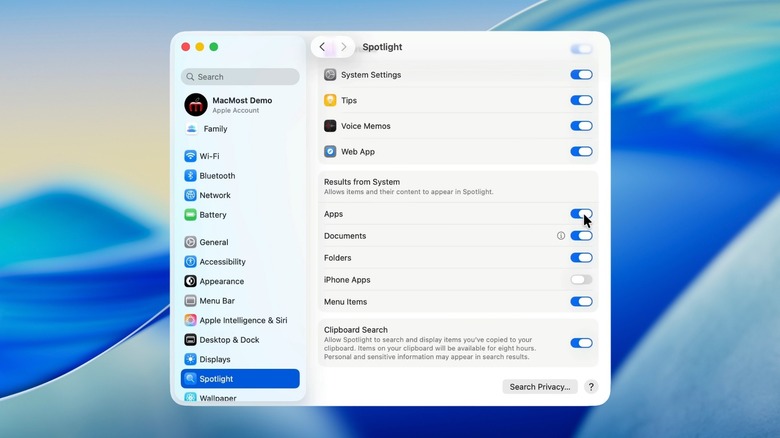
Task: Turn off the Documents toggle
Action: pyautogui.click(x=581, y=236)
